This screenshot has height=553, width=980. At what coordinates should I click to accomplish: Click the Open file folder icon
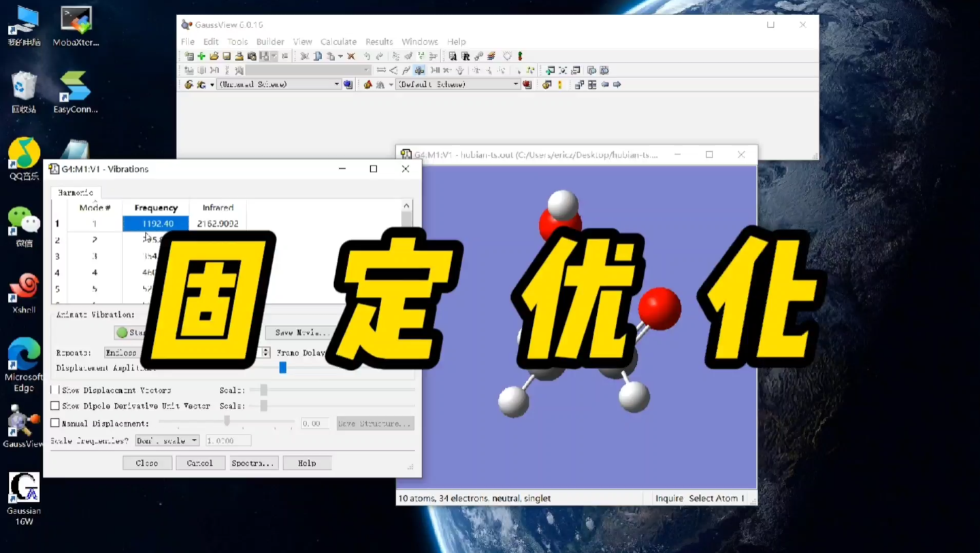(x=214, y=56)
